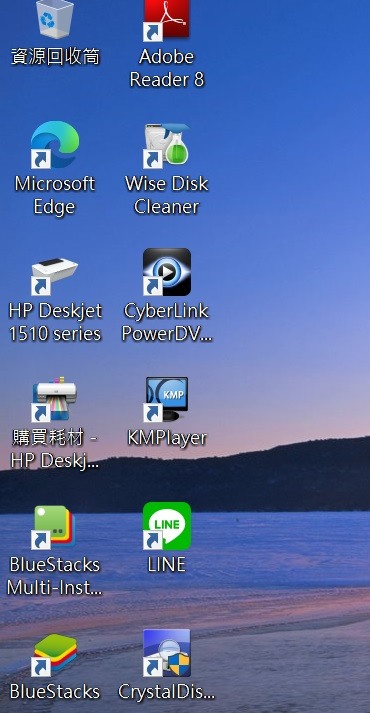
Task: Select the KMPlayer shortcut icon
Action: pos(167,399)
